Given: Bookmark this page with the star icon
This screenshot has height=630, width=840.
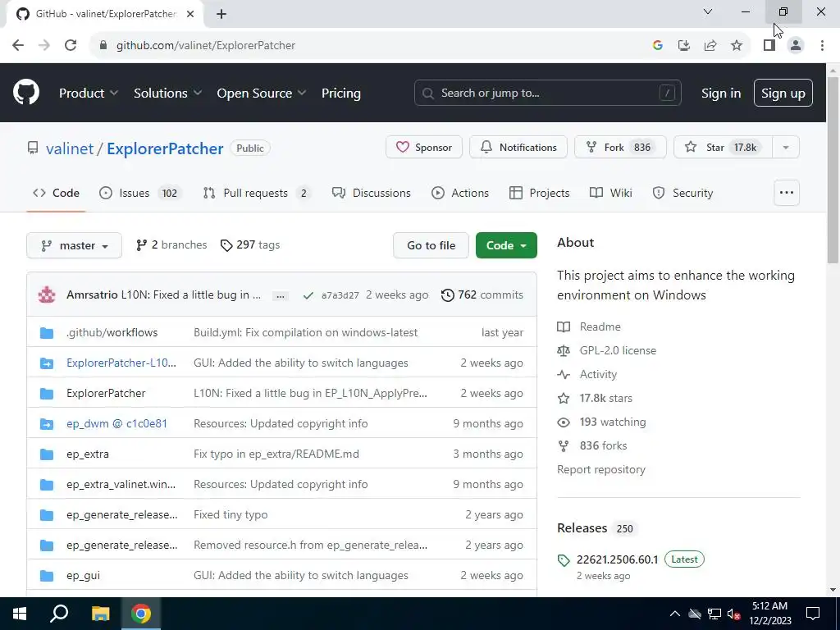Looking at the screenshot, I should click(x=737, y=46).
